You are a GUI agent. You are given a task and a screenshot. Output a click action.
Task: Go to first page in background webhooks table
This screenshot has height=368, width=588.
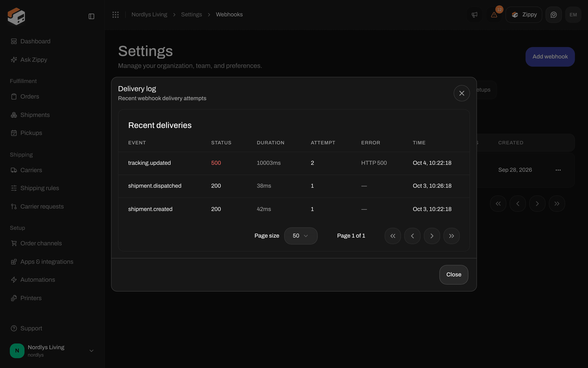pos(498,203)
